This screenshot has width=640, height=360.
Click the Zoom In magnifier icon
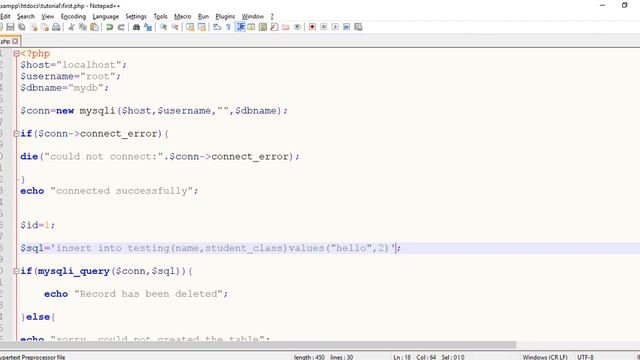163,27
